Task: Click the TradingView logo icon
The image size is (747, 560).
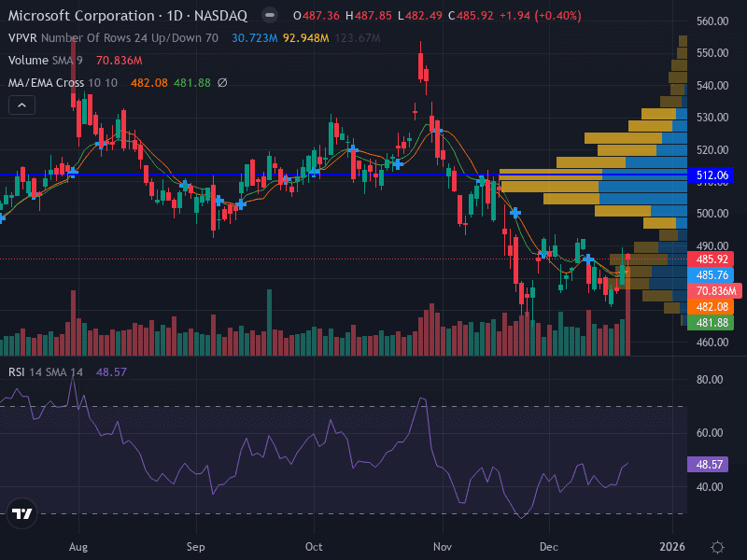Action: (21, 513)
